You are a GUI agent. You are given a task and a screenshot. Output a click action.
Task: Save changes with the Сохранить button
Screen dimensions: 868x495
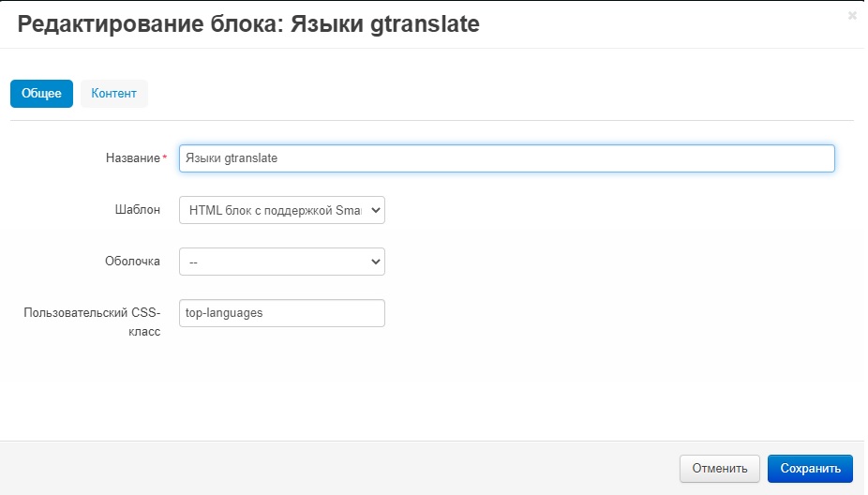point(810,469)
